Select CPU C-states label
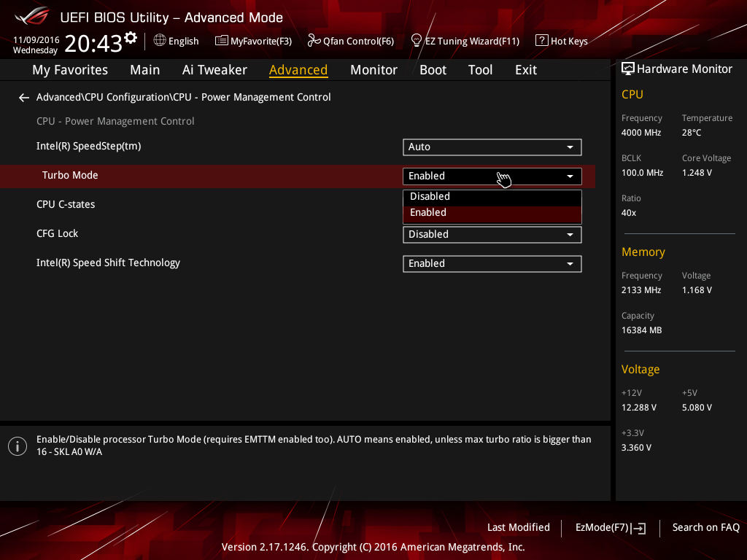The height and width of the screenshot is (560, 747). [66, 204]
